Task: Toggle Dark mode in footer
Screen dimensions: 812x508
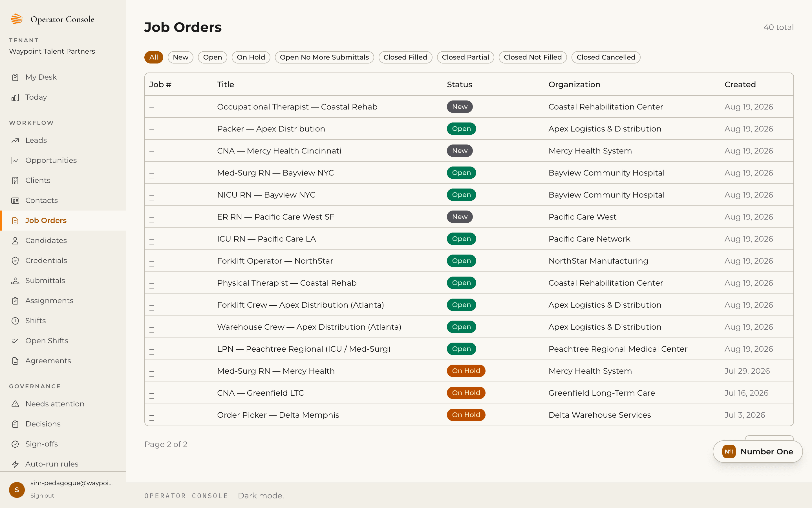Action: (261, 496)
